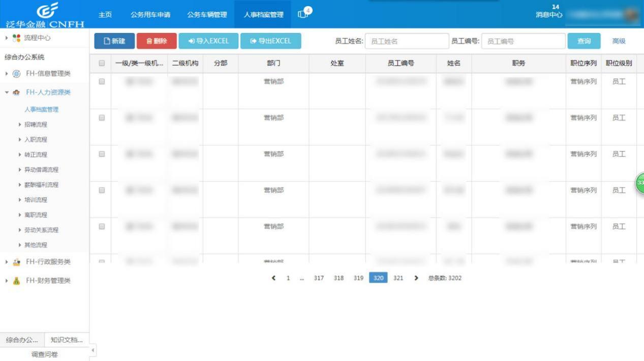Expand the FH-财务管理类 finance category

click(x=6, y=280)
